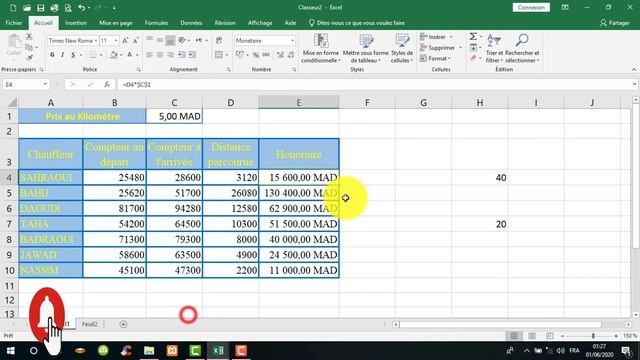Open a file with the folder icon

(x=27, y=8)
